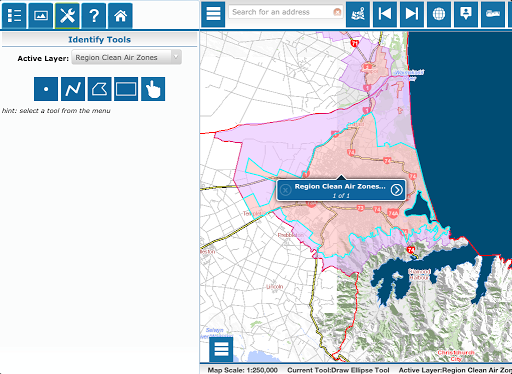
Task: Open the hamburger menu beside the search box
Action: [213, 14]
